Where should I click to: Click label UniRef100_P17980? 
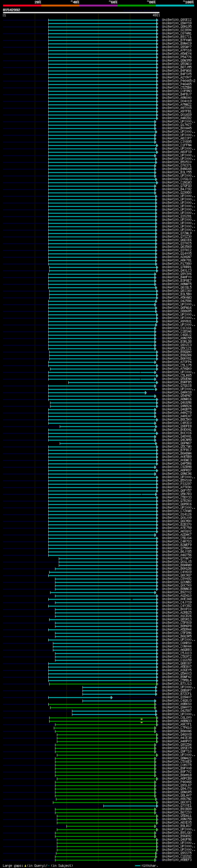tap(176, 264)
